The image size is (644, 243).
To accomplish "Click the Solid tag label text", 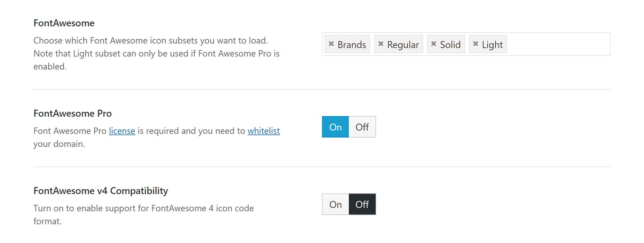I will pyautogui.click(x=450, y=45).
